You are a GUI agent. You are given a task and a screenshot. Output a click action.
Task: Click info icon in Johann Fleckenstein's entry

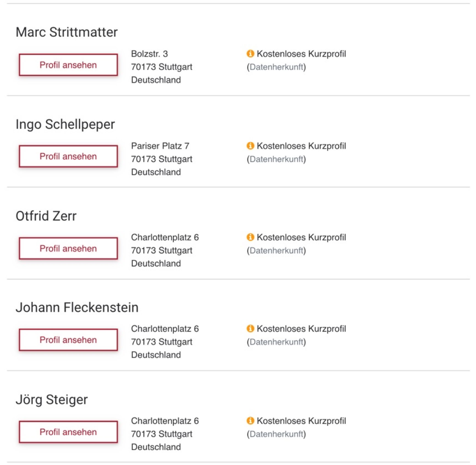[250, 329]
